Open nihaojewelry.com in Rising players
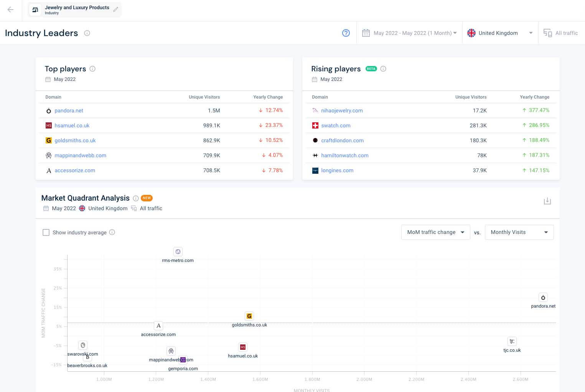The height and width of the screenshot is (392, 585). coord(342,110)
